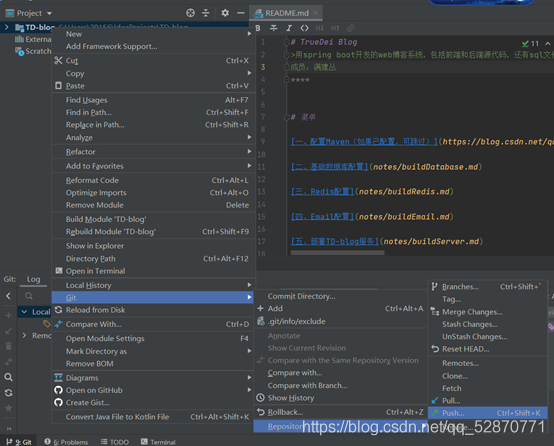
Task: Expand the Remote branches node
Action: point(24,335)
